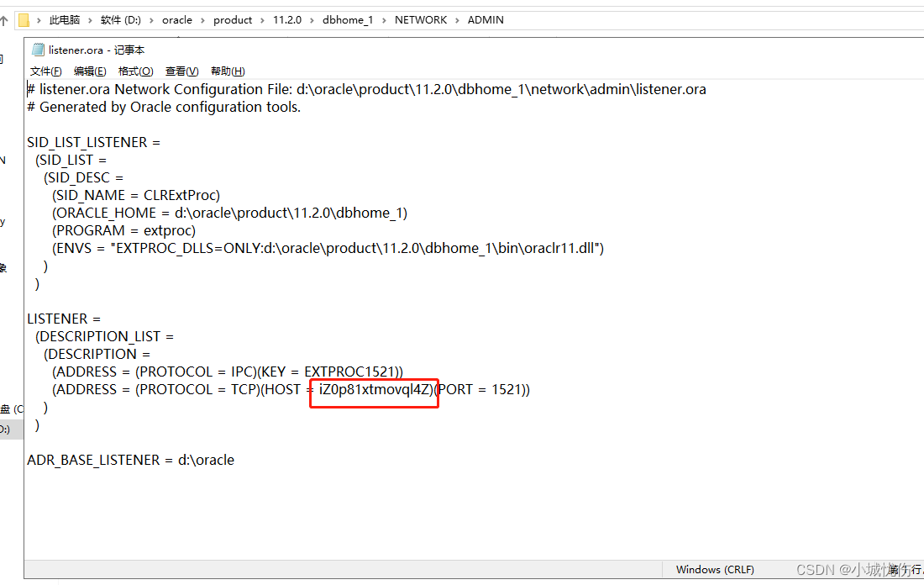The image size is (924, 585).
Task: Open the 查看(V) menu
Action: 181,71
